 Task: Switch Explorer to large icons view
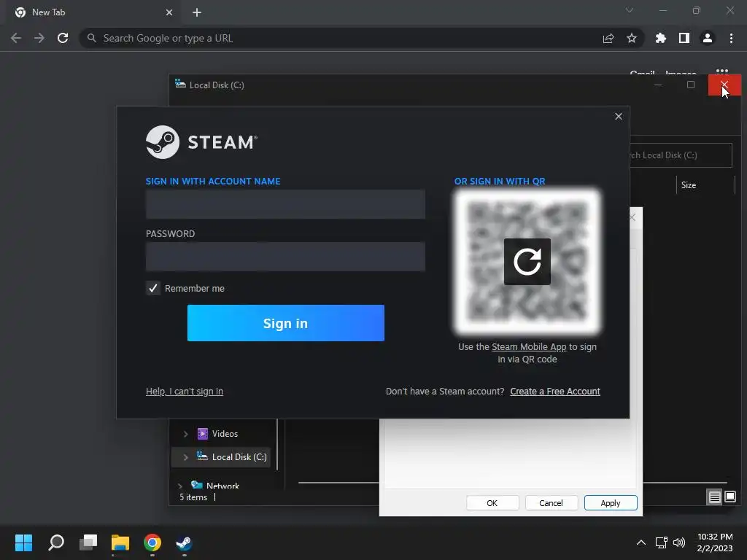pos(729,497)
